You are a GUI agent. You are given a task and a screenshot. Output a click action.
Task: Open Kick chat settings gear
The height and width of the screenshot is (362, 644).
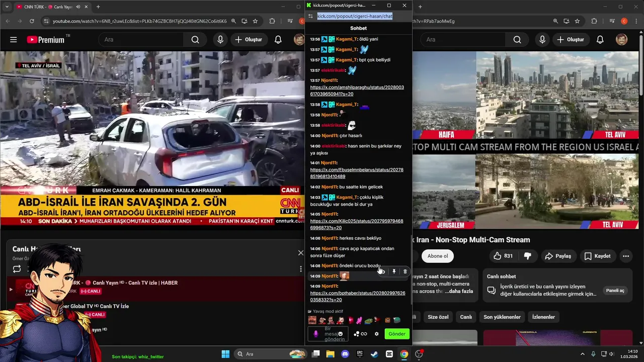point(376,334)
